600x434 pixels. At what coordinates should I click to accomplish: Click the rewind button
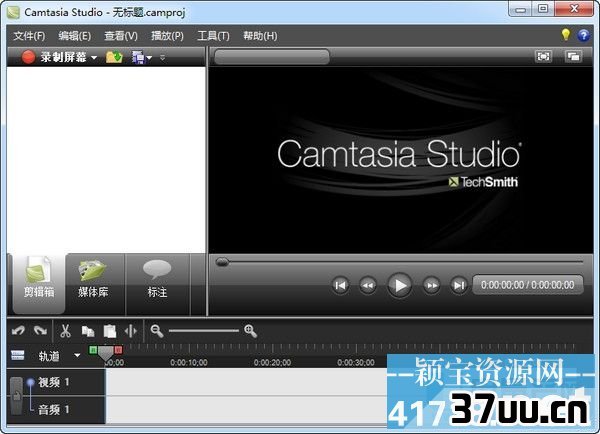click(x=368, y=286)
